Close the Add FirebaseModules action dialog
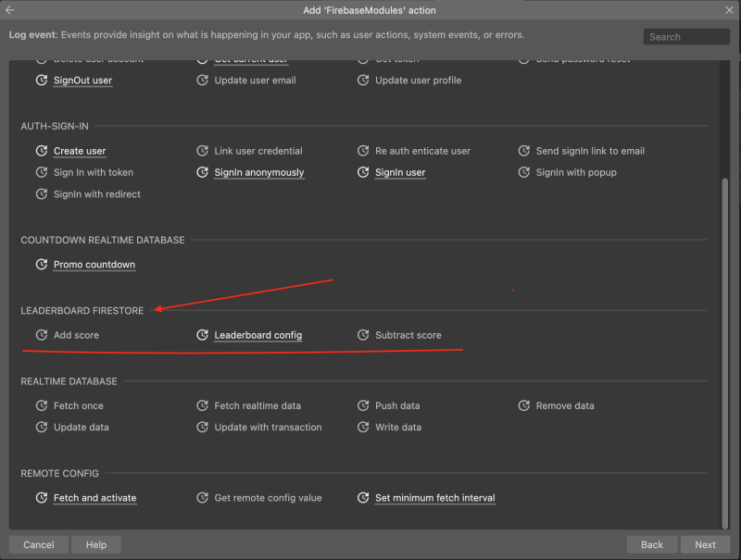Image resolution: width=741 pixels, height=560 pixels. 729,10
